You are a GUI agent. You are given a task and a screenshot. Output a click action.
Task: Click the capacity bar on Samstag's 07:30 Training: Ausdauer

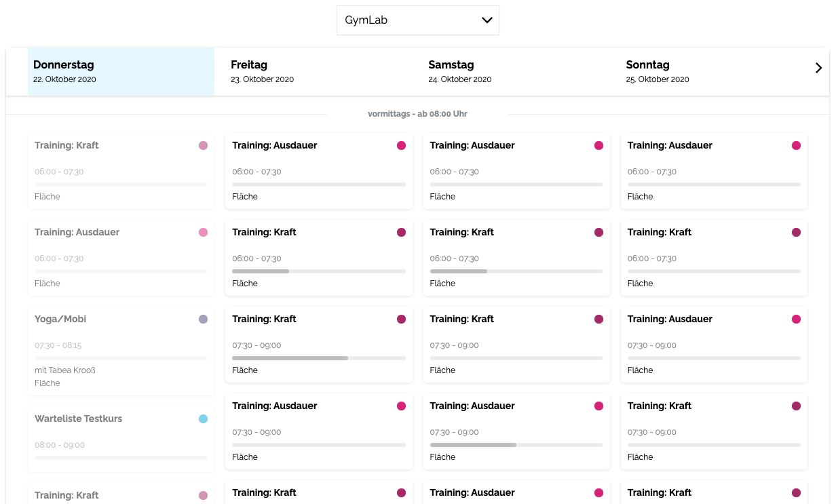[516, 445]
